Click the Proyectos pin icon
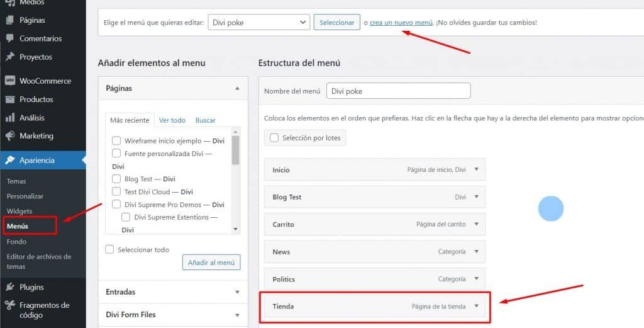Image resolution: width=644 pixels, height=328 pixels. [x=10, y=57]
